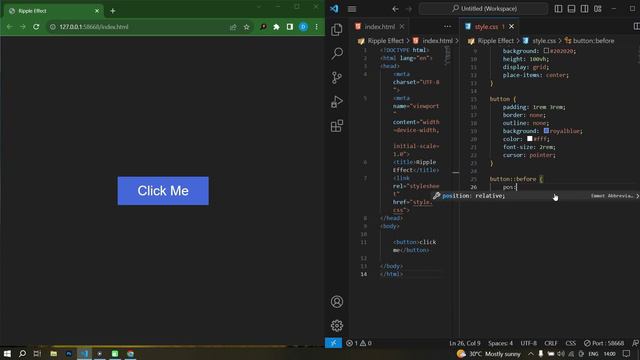Open the Source Control view

[x=337, y=78]
